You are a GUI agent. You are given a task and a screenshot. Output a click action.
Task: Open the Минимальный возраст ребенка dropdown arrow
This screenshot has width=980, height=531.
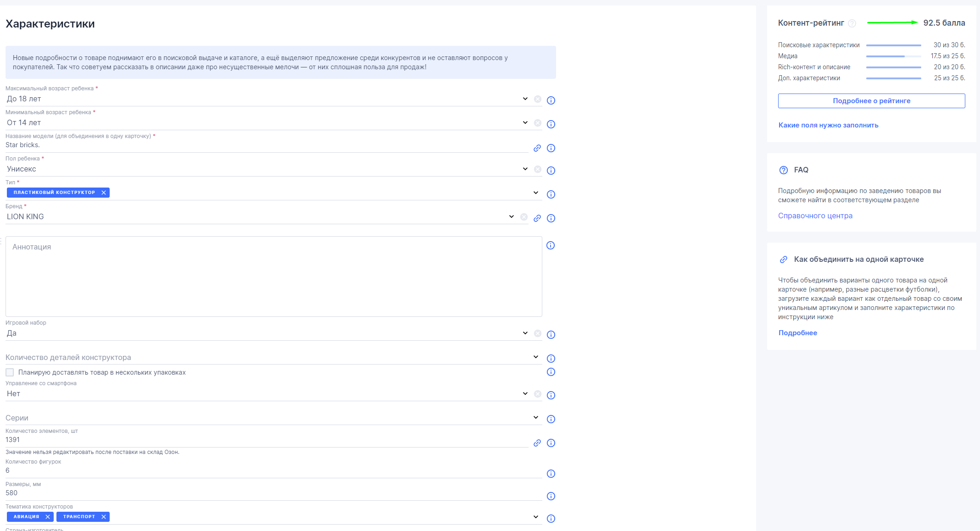(525, 122)
